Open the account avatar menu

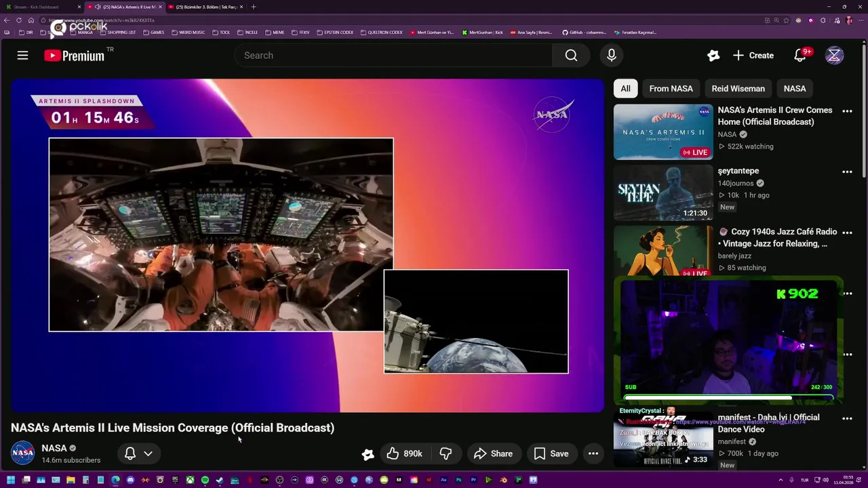pos(834,56)
